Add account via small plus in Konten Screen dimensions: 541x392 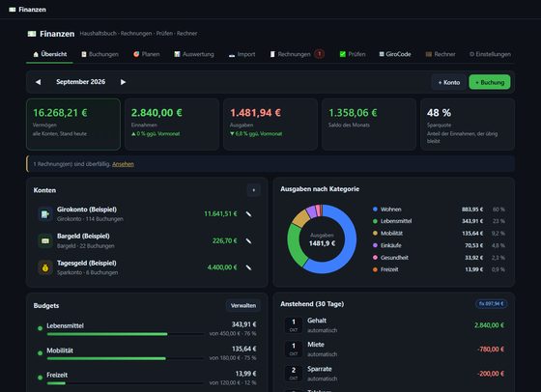pyautogui.click(x=253, y=190)
